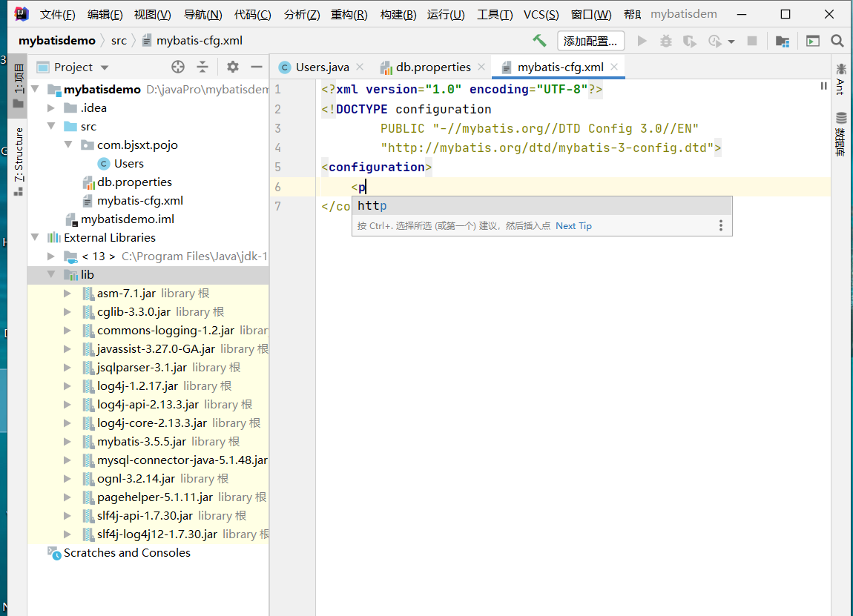Click the completion popup more options dots
The width and height of the screenshot is (853, 616).
point(721,225)
